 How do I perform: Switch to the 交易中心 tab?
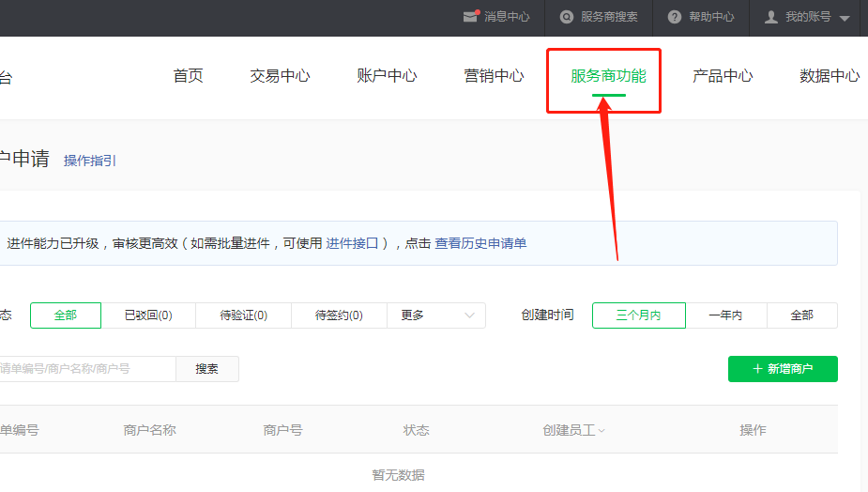[x=280, y=76]
